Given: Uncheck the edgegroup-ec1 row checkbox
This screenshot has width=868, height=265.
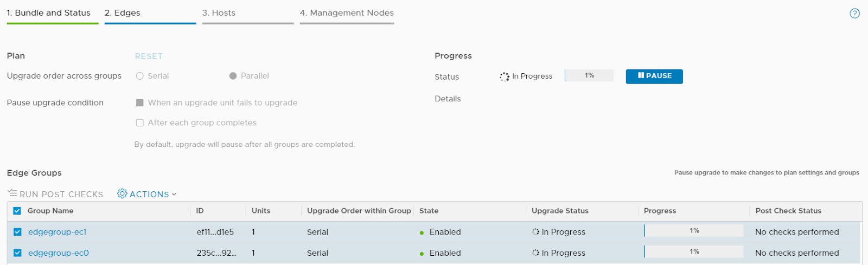Looking at the screenshot, I should (17, 232).
